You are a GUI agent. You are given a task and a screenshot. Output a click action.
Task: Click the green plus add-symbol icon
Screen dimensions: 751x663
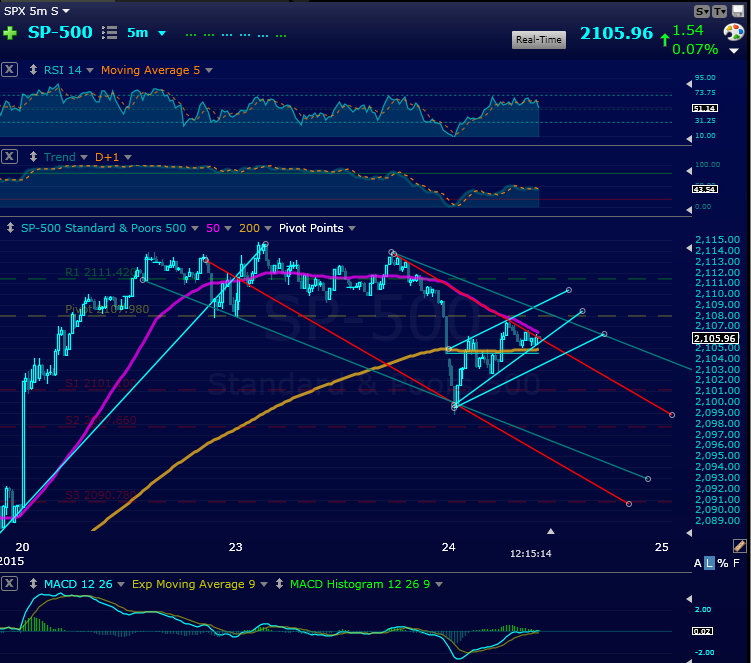coord(10,33)
